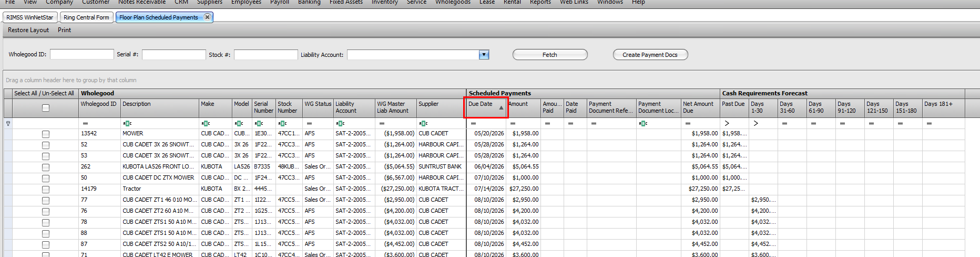Focus the Wholegood ID input field
The height and width of the screenshot is (257, 980).
[82, 54]
